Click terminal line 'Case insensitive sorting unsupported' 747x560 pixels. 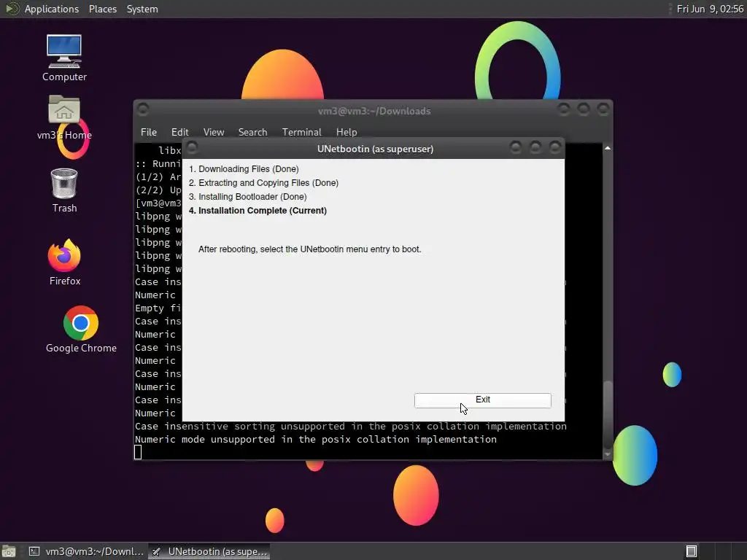tap(351, 426)
